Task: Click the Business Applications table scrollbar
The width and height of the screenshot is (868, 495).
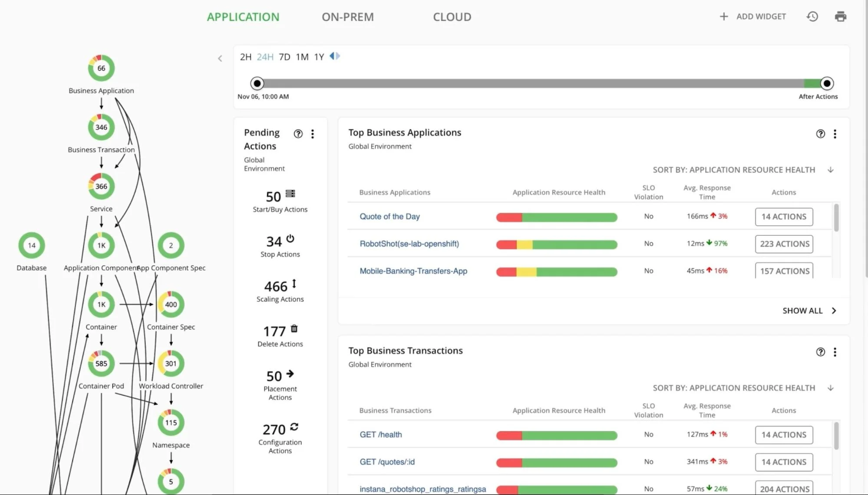Action: coord(836,218)
